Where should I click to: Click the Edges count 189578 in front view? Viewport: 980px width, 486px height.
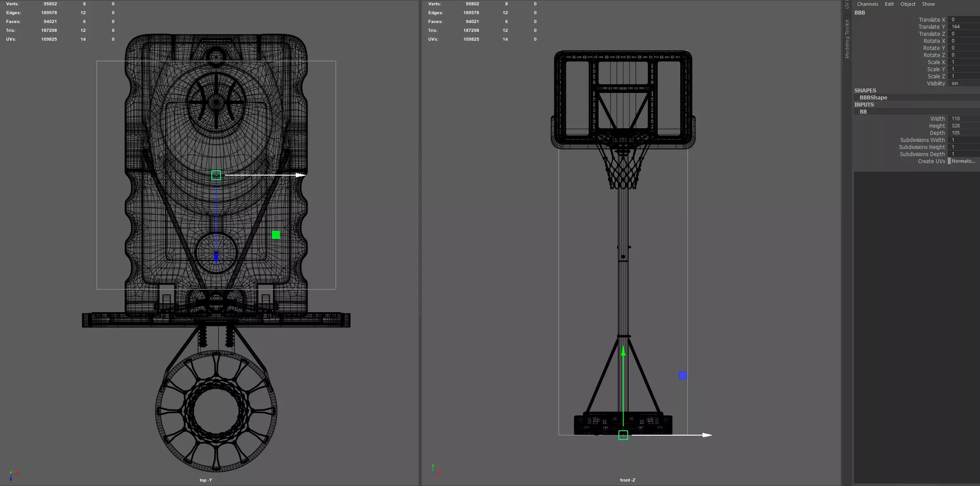471,12
